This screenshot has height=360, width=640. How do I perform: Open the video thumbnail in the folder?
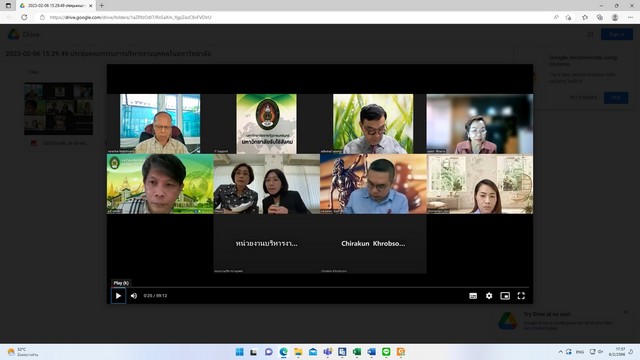(58, 109)
